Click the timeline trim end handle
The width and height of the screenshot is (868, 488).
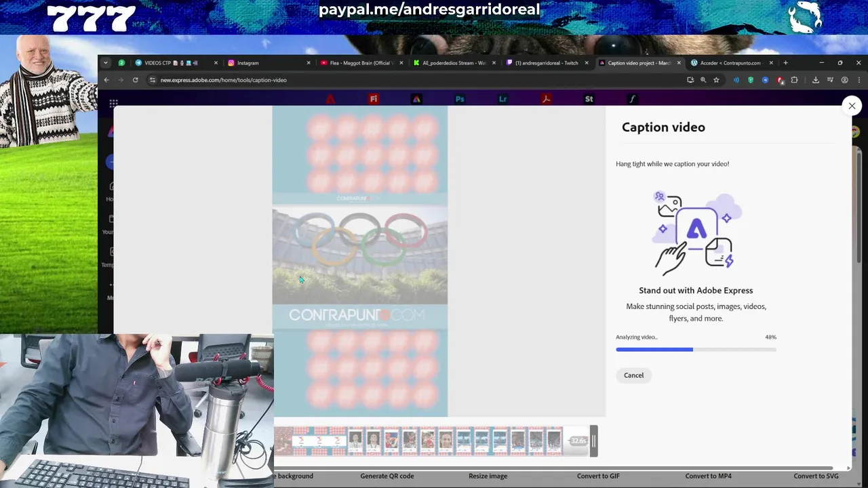coord(593,441)
